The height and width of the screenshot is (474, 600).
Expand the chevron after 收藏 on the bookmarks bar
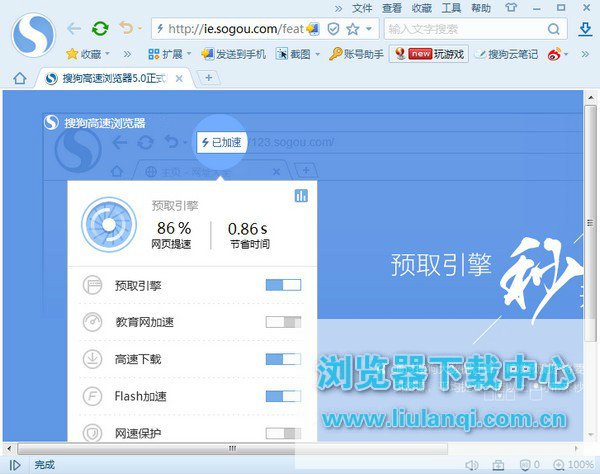click(127, 54)
